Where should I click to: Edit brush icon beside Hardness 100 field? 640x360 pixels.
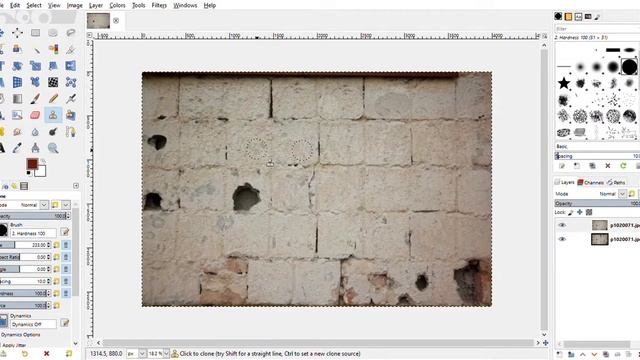[x=64, y=233]
